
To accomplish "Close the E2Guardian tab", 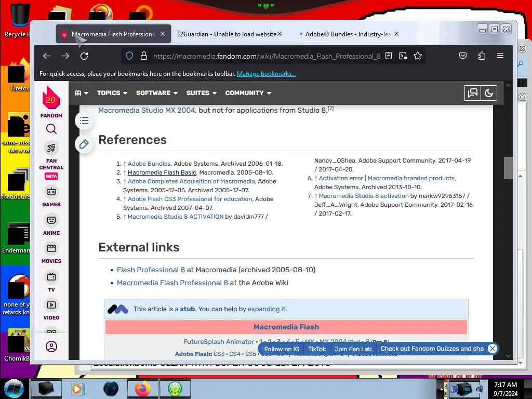I will [280, 34].
